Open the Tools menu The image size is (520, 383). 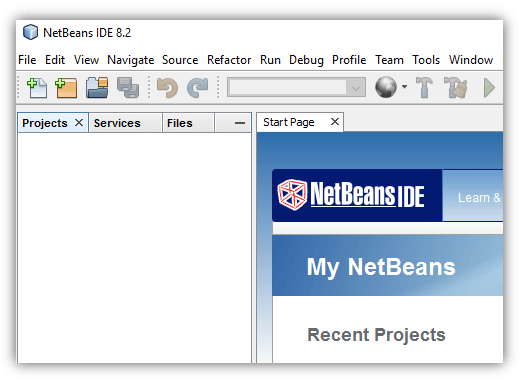(426, 60)
